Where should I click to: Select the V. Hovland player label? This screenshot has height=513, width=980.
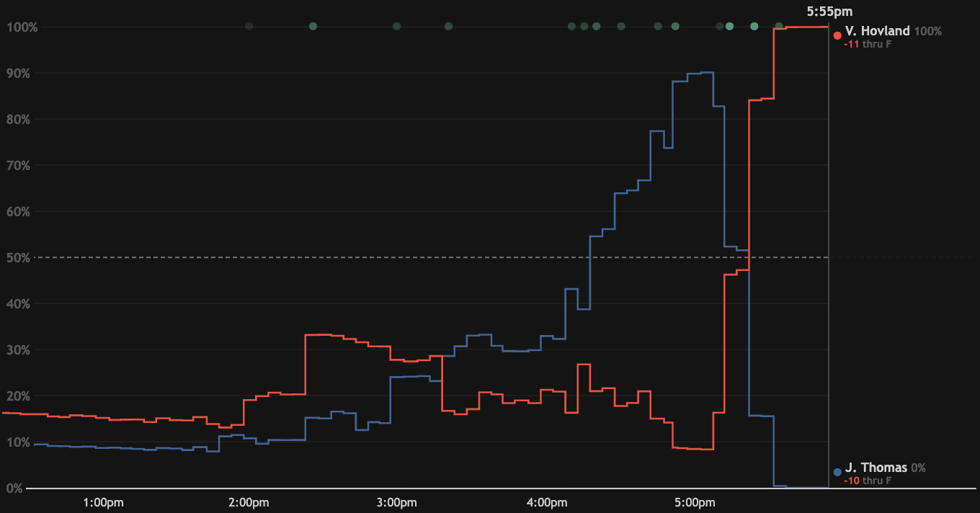tap(877, 32)
